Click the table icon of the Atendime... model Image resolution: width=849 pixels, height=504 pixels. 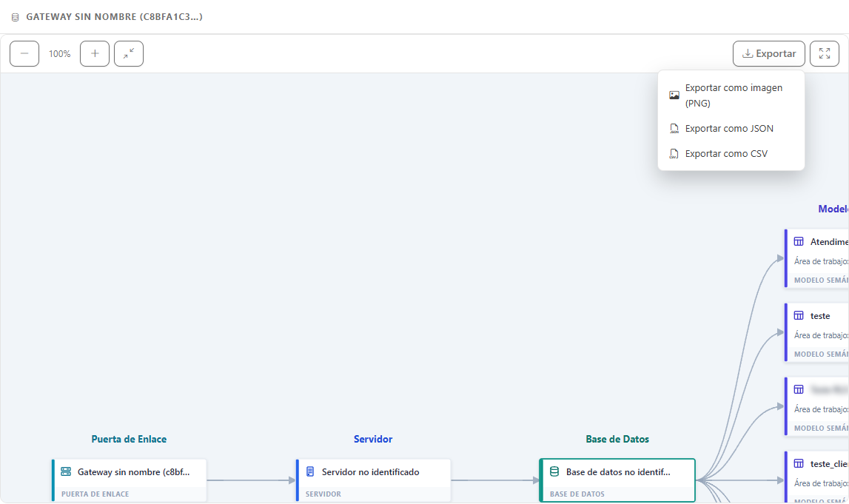click(799, 241)
